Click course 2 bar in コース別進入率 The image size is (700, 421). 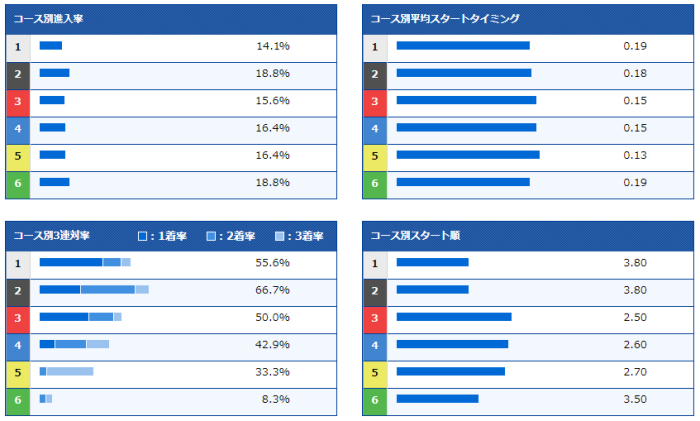click(x=54, y=73)
